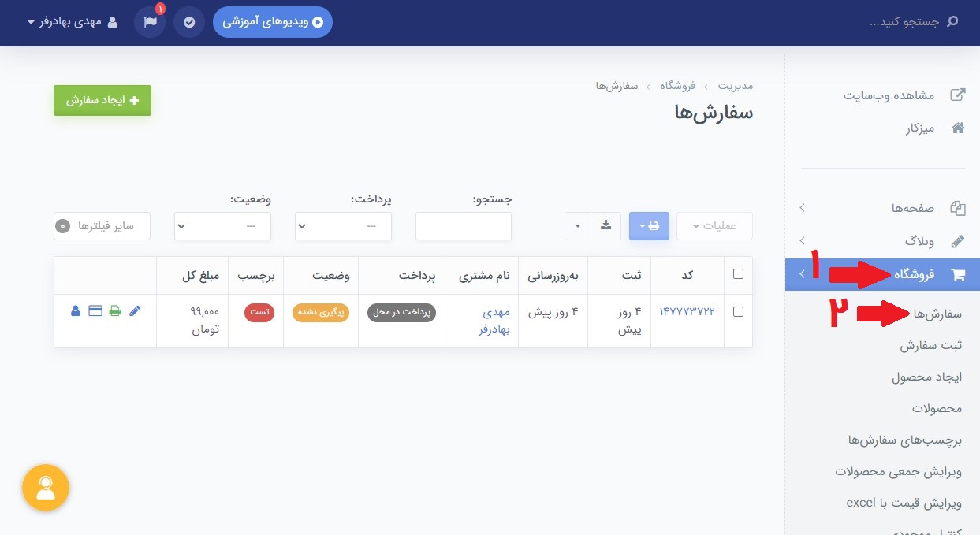Image resolution: width=980 pixels, height=535 pixels.
Task: Open the پرداخت payment dropdown filter
Action: 343,226
